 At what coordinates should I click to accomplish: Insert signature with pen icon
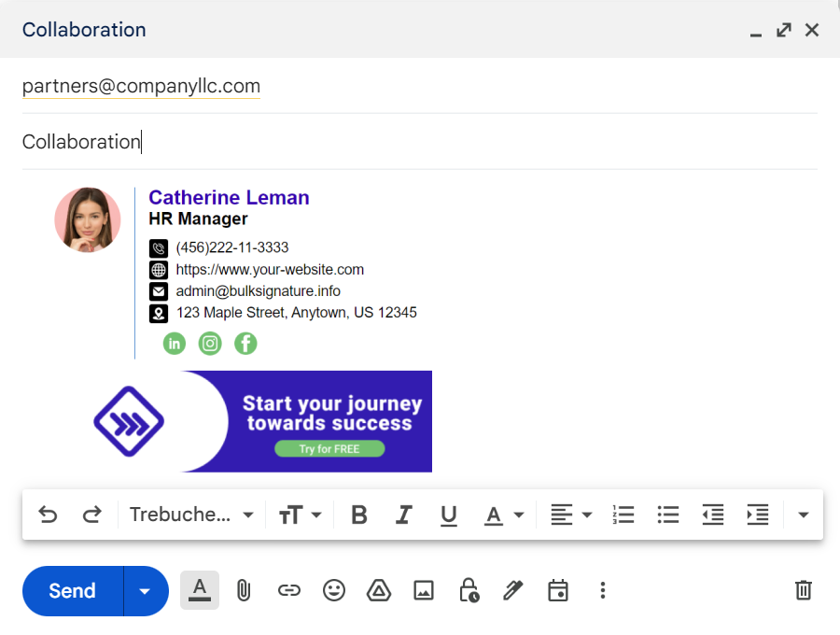(513, 590)
